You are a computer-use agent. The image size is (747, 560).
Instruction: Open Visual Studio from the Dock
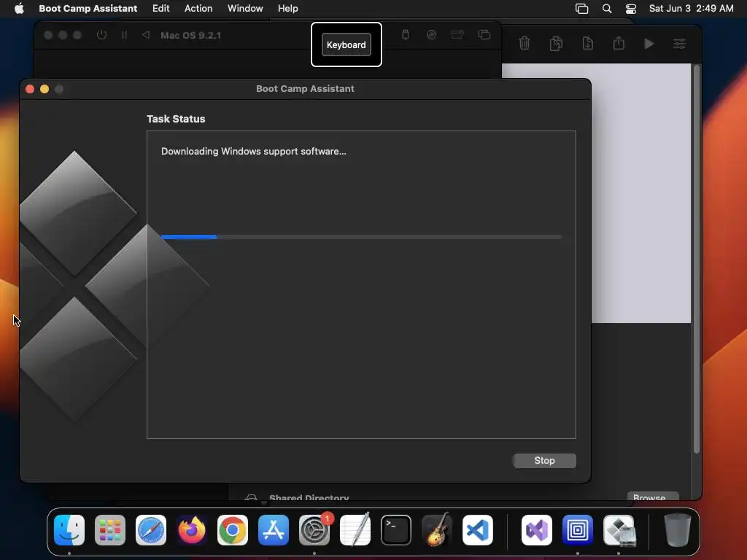[537, 530]
